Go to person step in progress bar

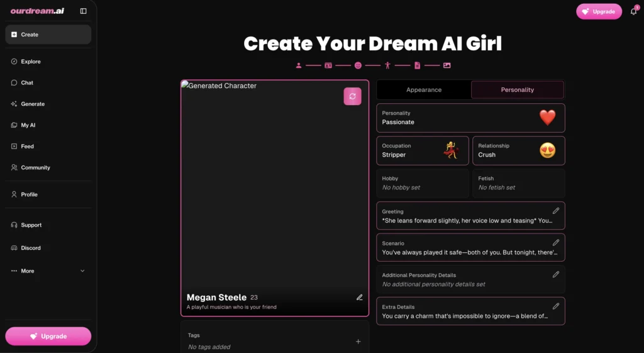299,65
